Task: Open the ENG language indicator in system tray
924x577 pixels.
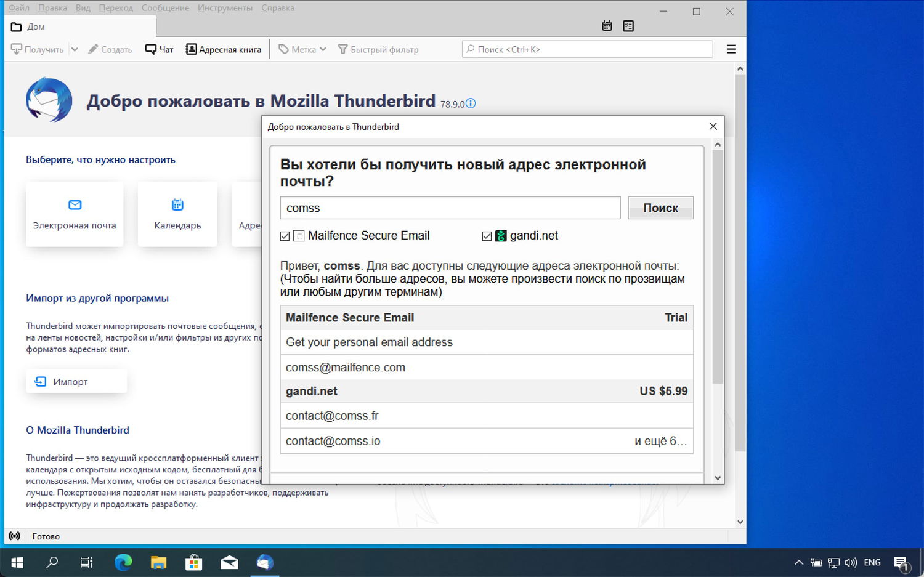Action: [872, 562]
